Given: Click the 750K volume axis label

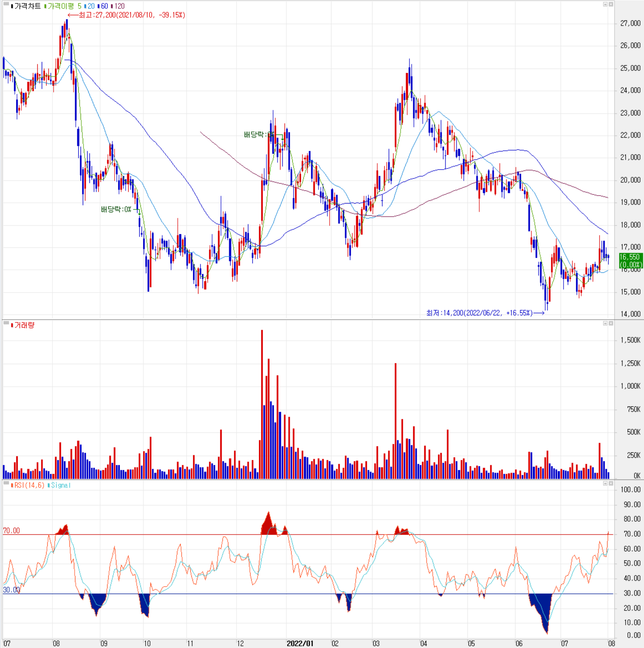Looking at the screenshot, I should pos(634,409).
